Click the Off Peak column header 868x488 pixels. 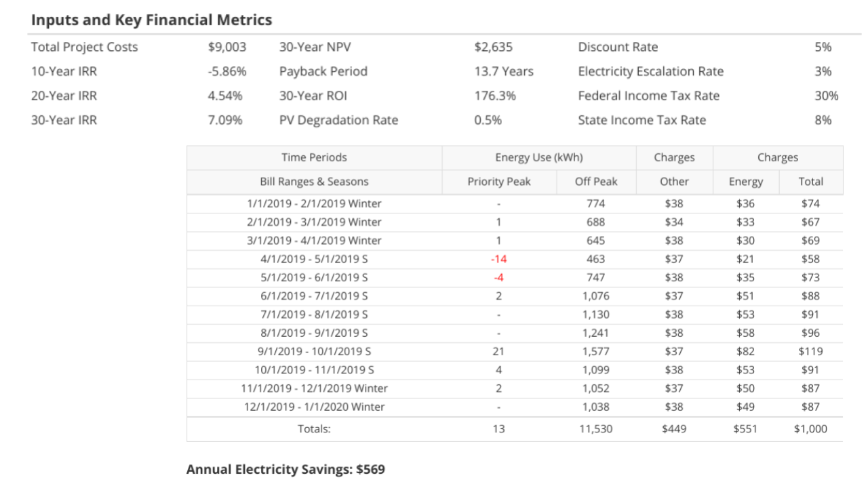click(596, 182)
